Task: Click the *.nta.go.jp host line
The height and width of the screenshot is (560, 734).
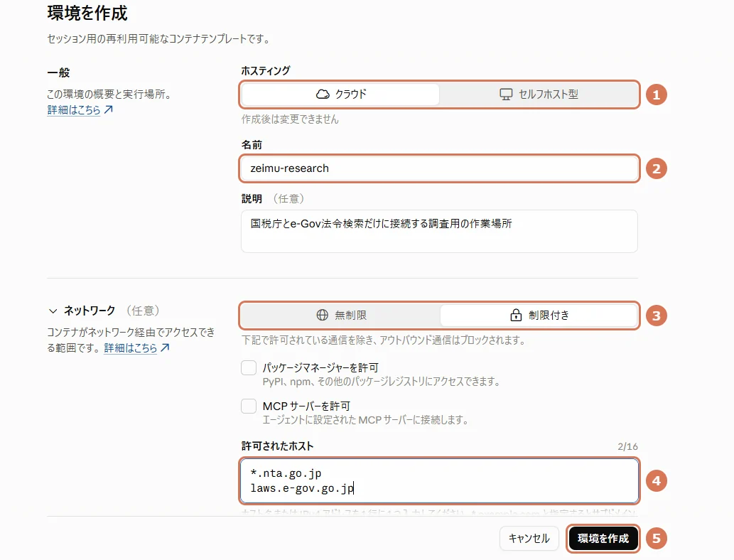Action: click(286, 473)
